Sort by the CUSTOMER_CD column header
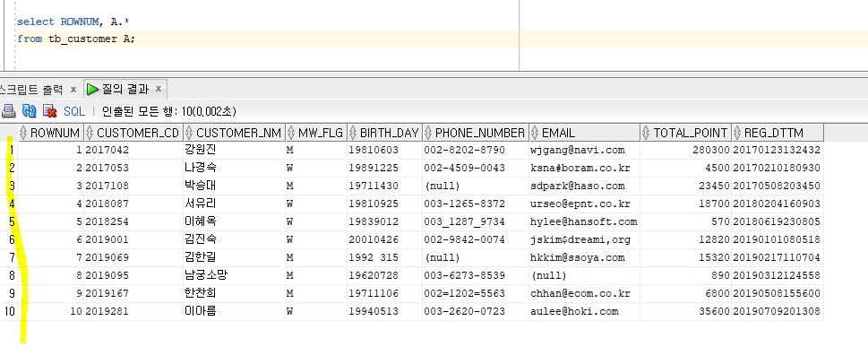 tap(133, 133)
